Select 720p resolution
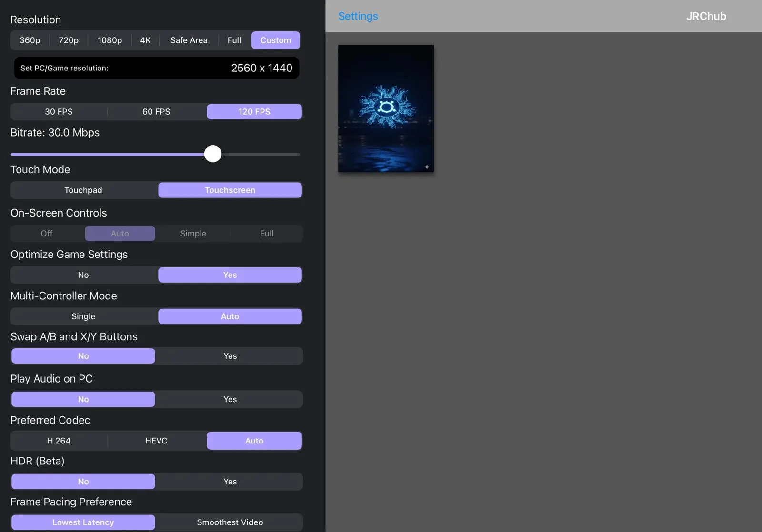The image size is (762, 532). coord(69,40)
